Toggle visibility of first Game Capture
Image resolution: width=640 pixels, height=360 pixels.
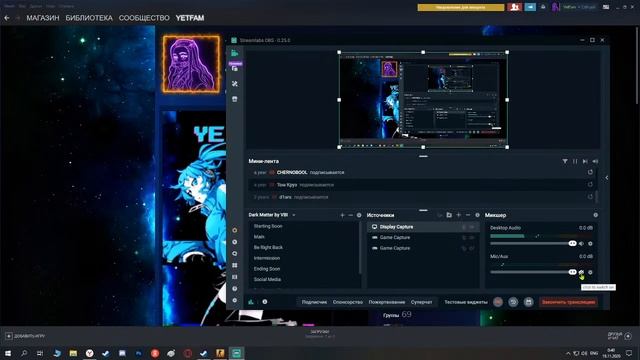click(472, 238)
